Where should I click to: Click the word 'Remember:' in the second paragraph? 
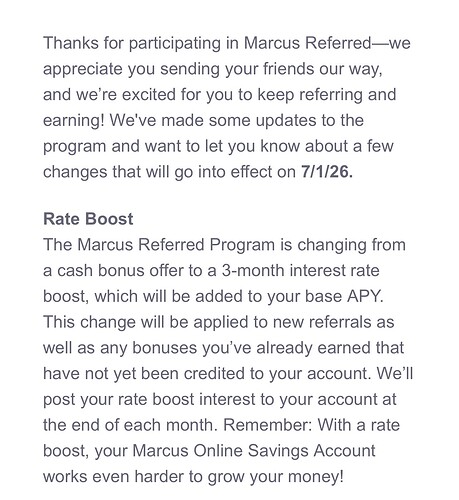pos(268,425)
